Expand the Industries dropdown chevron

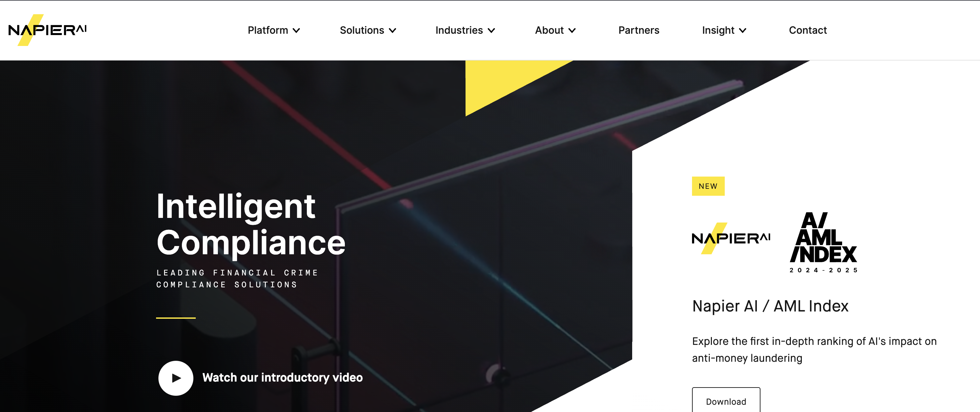point(492,30)
